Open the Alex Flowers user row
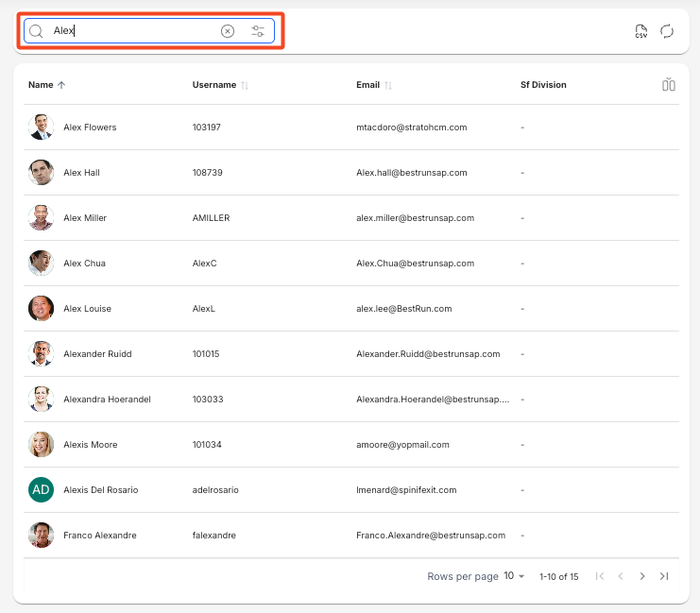 pos(90,128)
